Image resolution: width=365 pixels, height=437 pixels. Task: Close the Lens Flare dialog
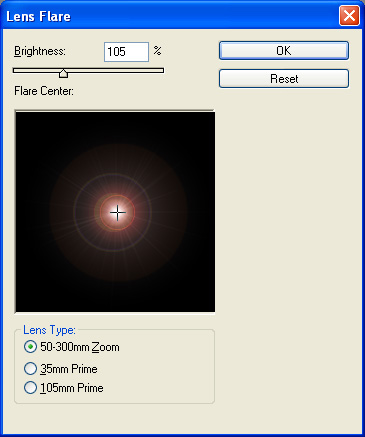tap(349, 16)
